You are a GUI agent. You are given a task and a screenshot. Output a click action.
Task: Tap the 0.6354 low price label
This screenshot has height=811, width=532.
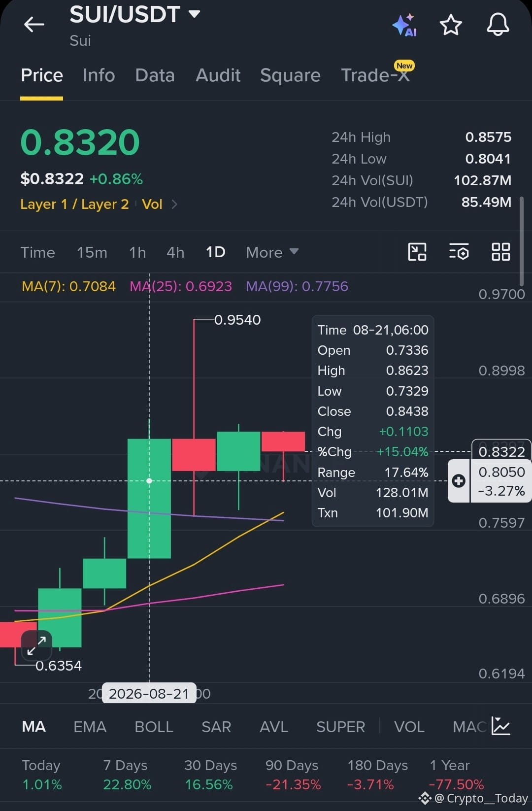point(59,666)
